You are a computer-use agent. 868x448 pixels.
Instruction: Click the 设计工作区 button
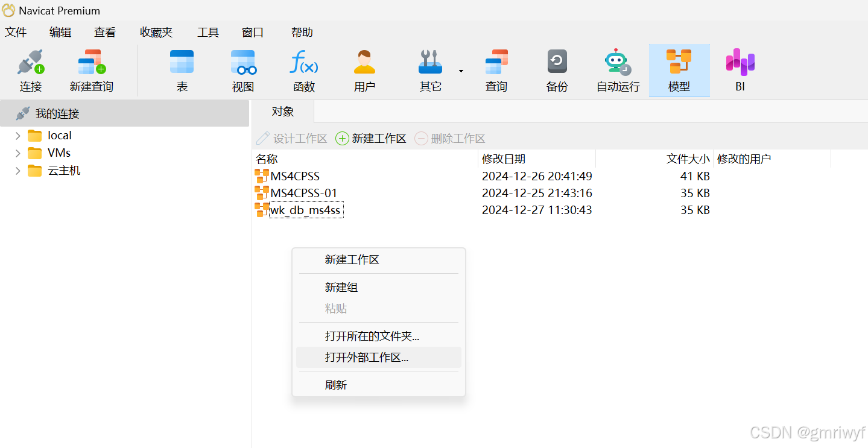coord(292,139)
